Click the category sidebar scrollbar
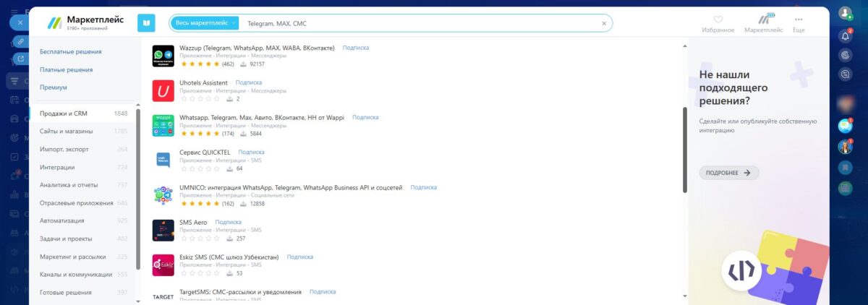 [137, 202]
